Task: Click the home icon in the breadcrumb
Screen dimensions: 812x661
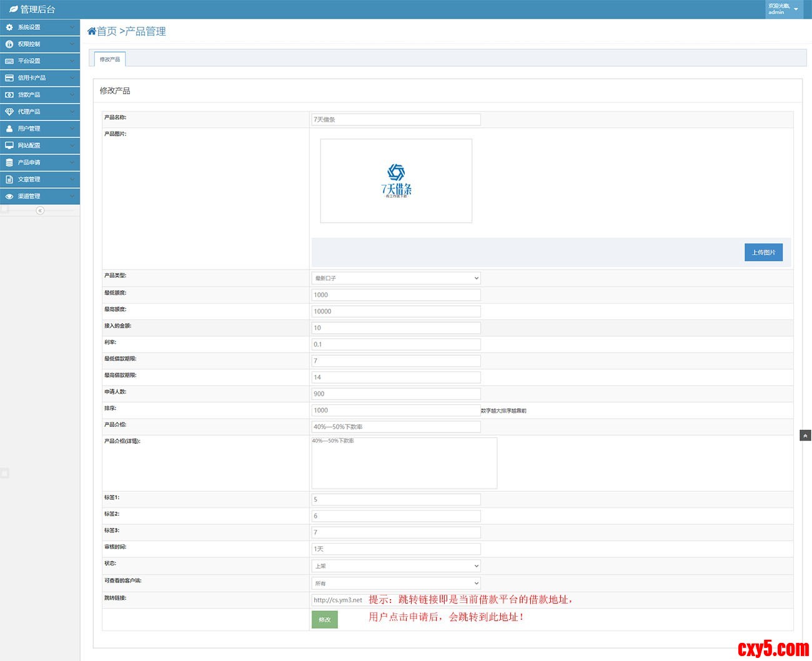Action: click(92, 31)
